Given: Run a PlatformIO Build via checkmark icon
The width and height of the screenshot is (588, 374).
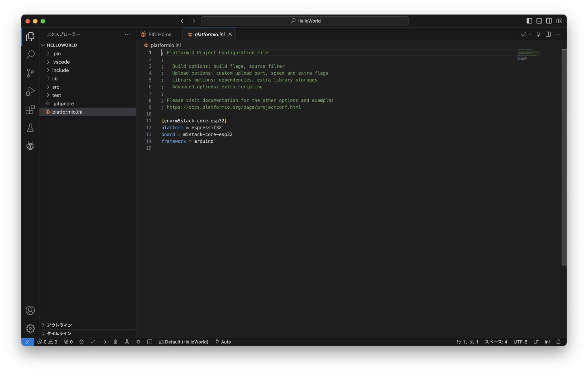Looking at the screenshot, I should point(93,342).
